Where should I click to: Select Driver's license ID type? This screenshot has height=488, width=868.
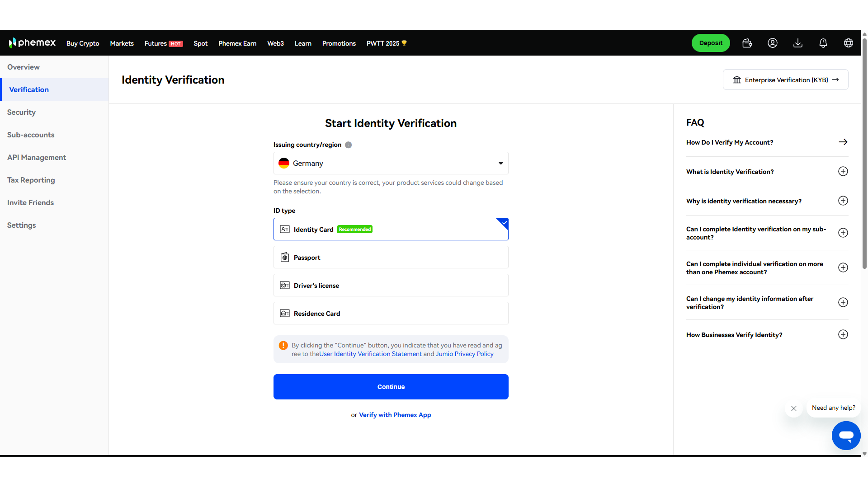point(391,285)
